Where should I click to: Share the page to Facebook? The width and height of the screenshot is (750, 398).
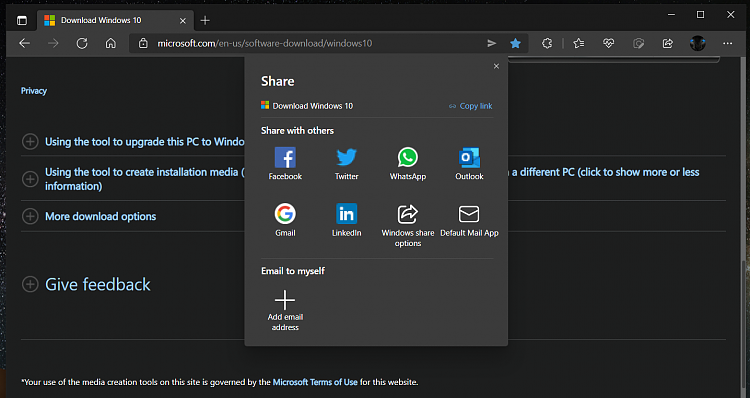[x=285, y=164]
